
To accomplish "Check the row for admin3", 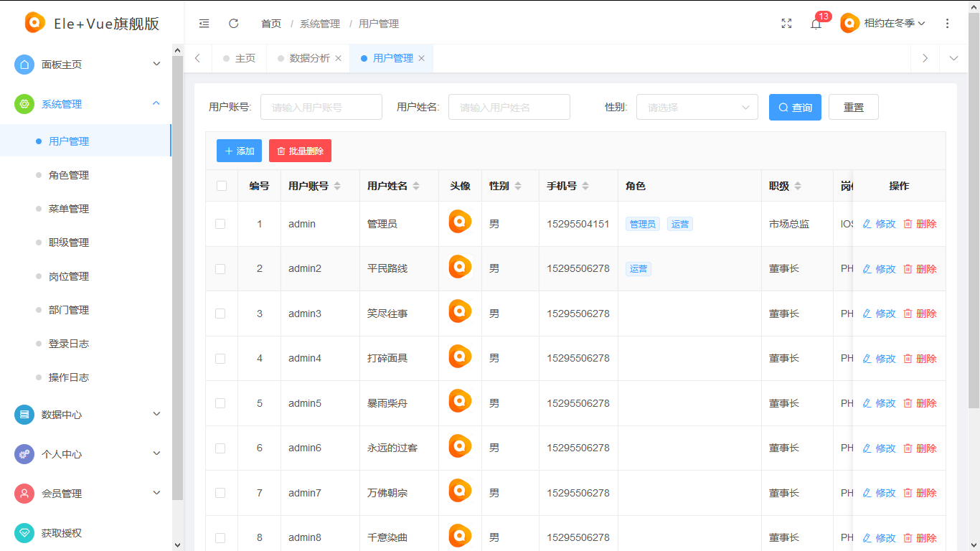I will click(x=220, y=314).
